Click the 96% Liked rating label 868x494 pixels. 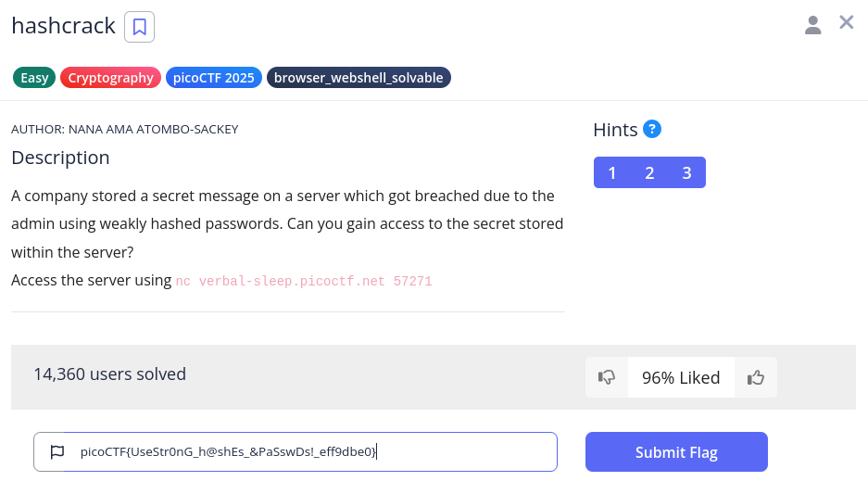[x=681, y=377]
